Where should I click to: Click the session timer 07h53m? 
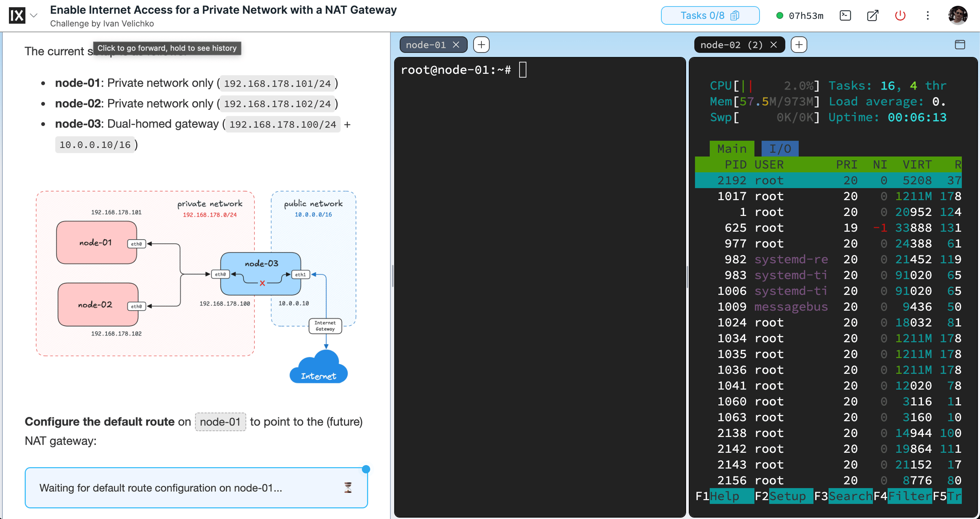pos(806,16)
